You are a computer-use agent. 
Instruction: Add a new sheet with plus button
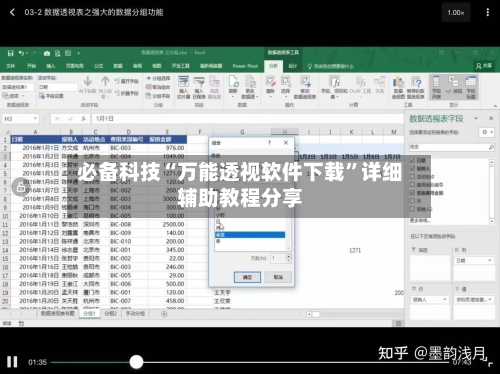164,314
